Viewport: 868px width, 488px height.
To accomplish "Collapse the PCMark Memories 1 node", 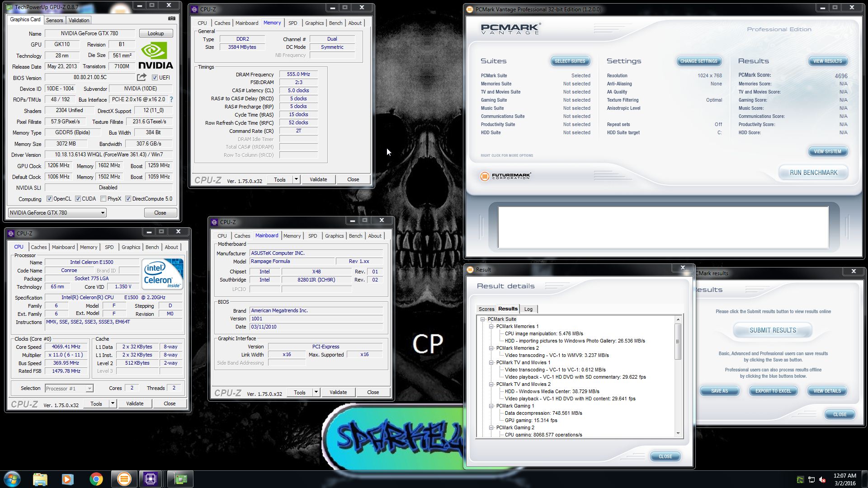I will pos(491,326).
